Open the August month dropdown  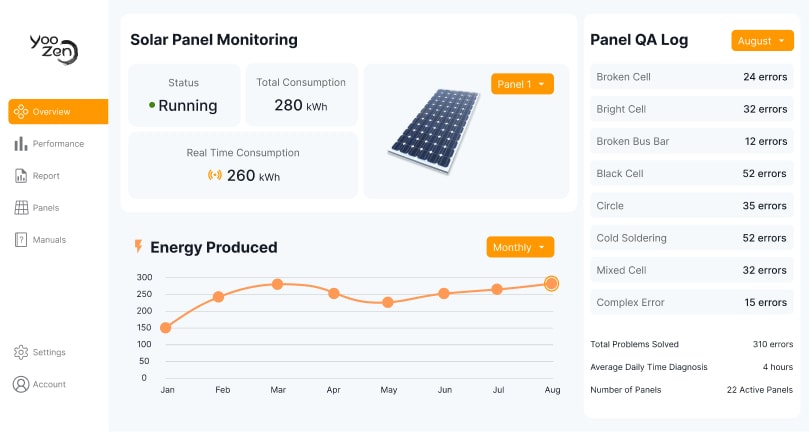[762, 41]
